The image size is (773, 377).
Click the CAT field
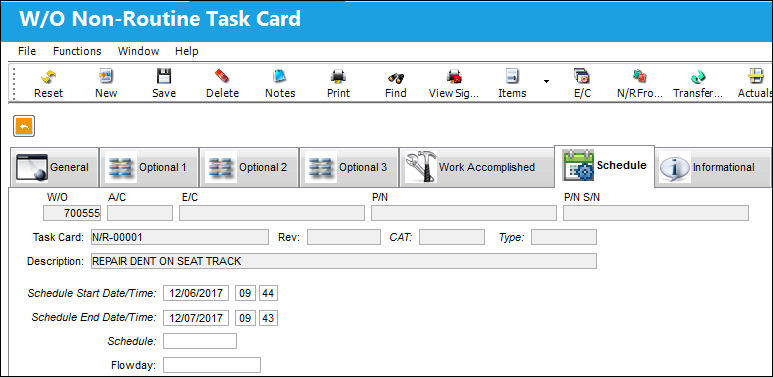[x=452, y=237]
